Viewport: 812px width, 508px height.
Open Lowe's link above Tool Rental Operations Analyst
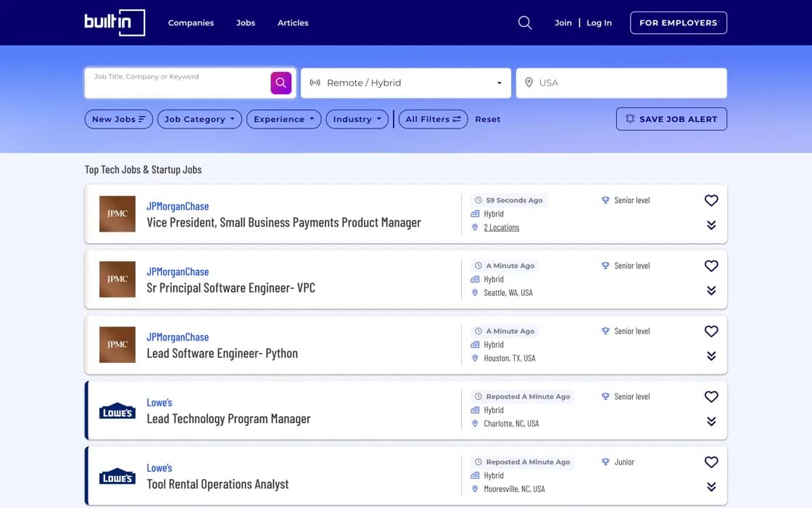pos(159,467)
